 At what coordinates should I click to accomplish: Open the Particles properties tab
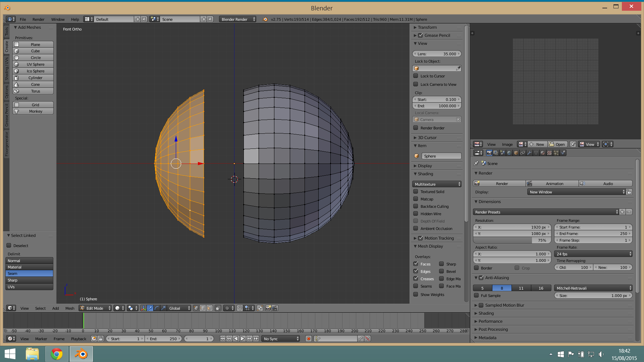coord(556,153)
